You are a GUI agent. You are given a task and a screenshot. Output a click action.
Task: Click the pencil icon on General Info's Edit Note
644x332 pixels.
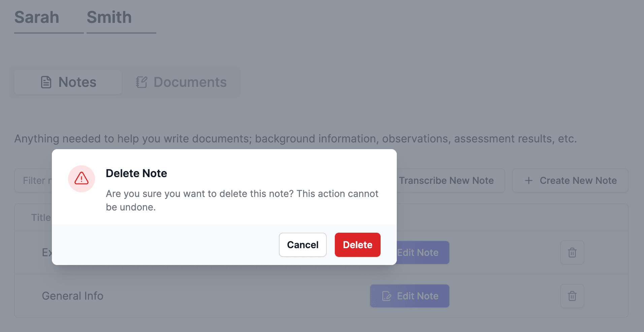pyautogui.click(x=387, y=296)
